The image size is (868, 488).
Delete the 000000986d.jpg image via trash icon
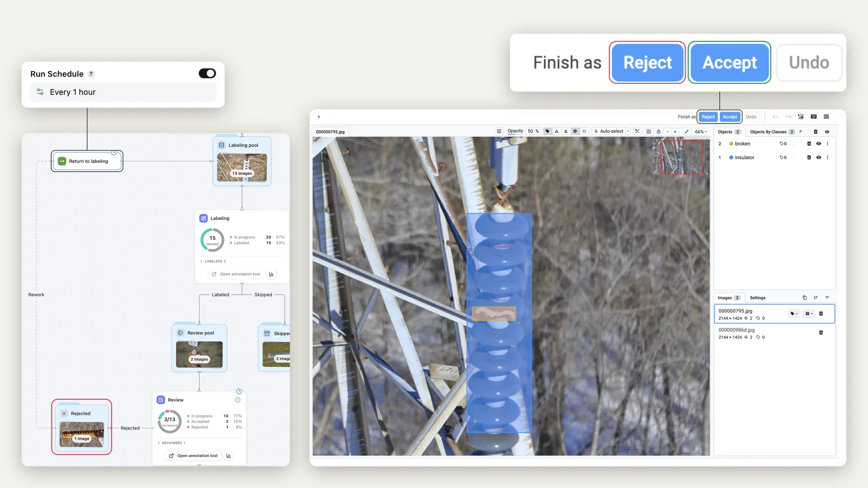click(821, 332)
